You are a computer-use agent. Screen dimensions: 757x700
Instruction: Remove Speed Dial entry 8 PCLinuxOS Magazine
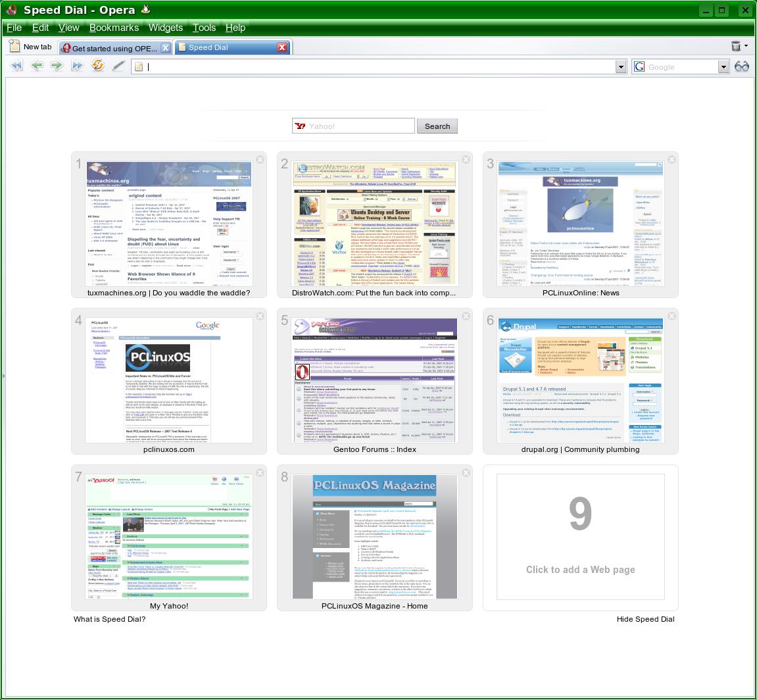click(466, 472)
